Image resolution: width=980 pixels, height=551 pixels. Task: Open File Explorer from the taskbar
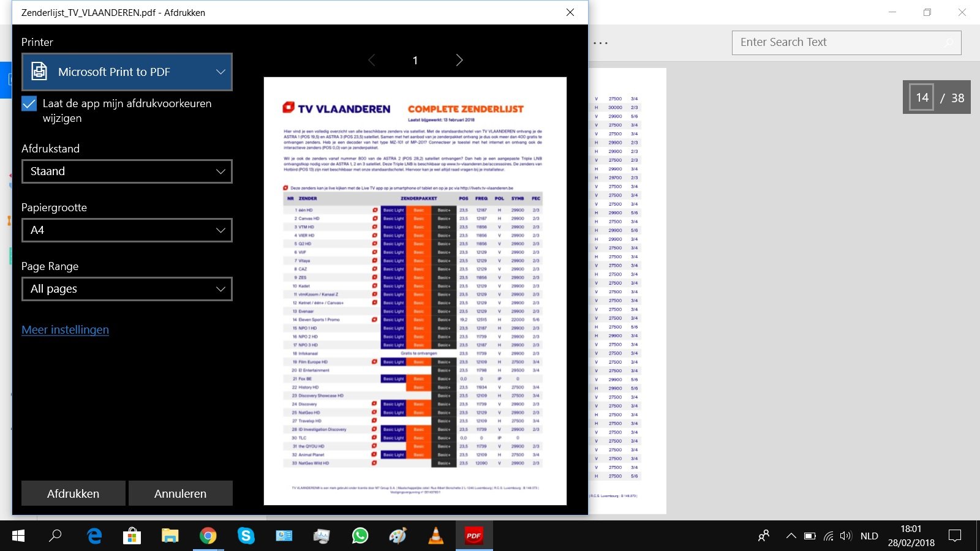[170, 536]
